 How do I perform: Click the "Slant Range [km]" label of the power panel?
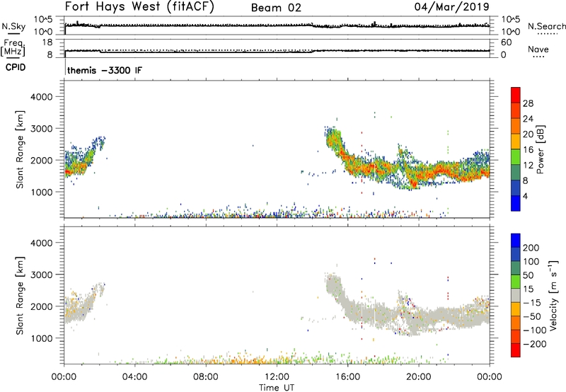[20, 149]
